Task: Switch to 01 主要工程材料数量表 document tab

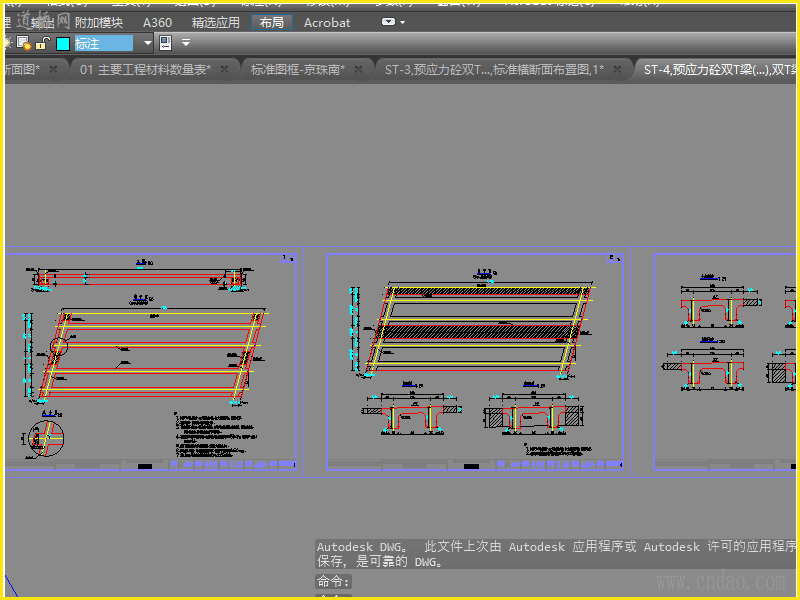Action: [144, 69]
